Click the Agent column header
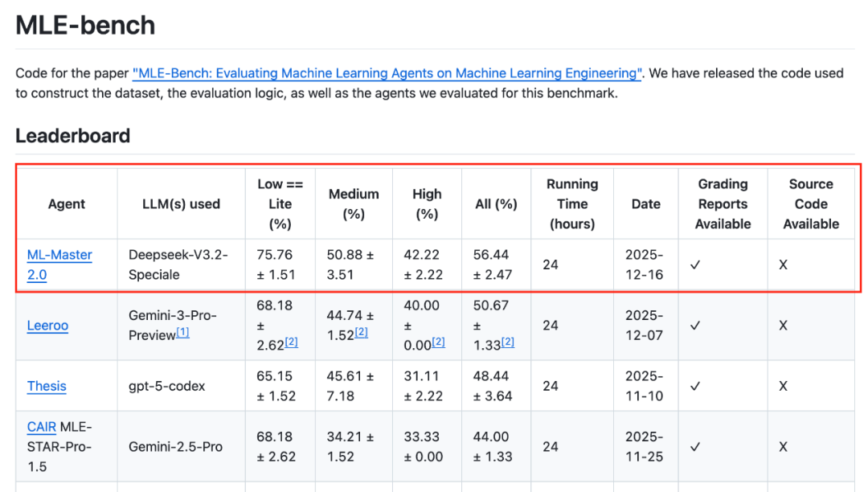This screenshot has height=492, width=868. [x=67, y=204]
